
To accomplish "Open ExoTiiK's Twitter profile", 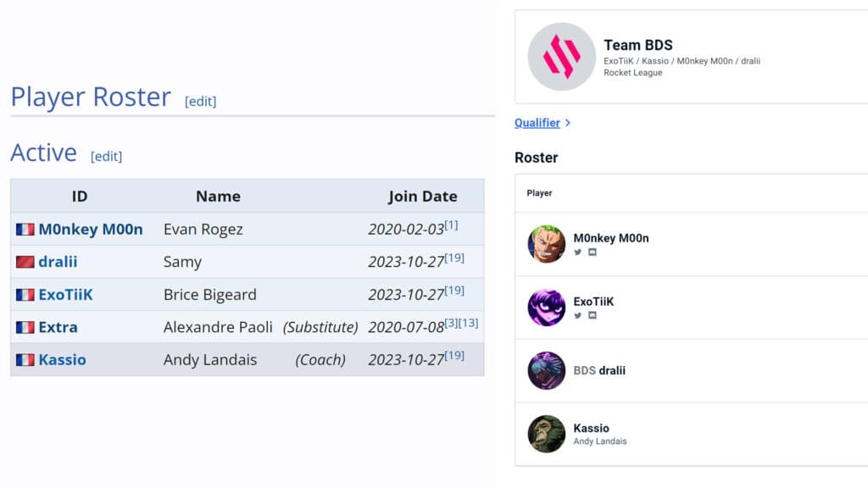I will tap(577, 316).
